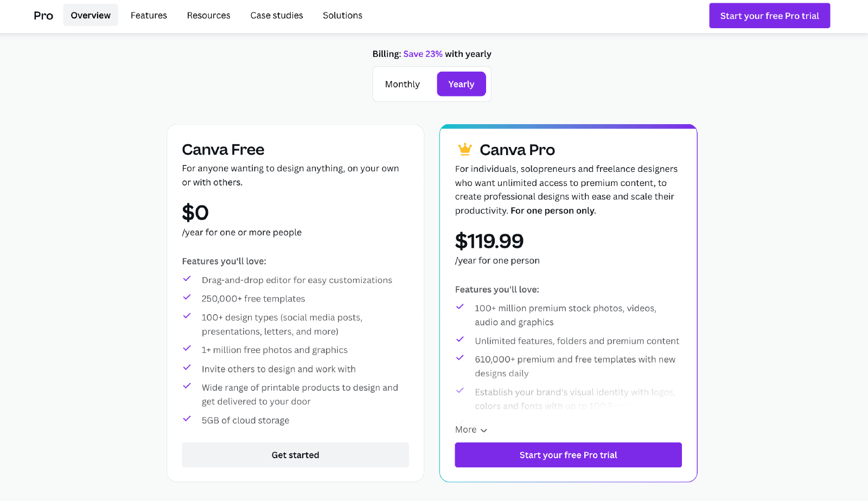Click the Overview tab
The image size is (868, 501).
(91, 15)
